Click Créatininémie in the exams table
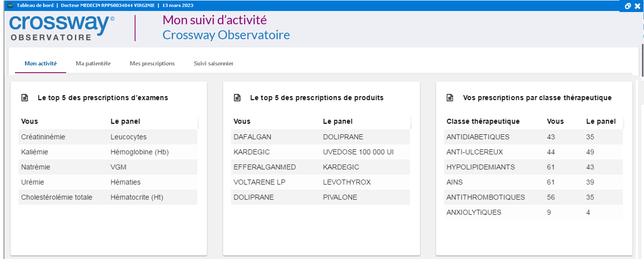The height and width of the screenshot is (259, 644). tap(43, 137)
